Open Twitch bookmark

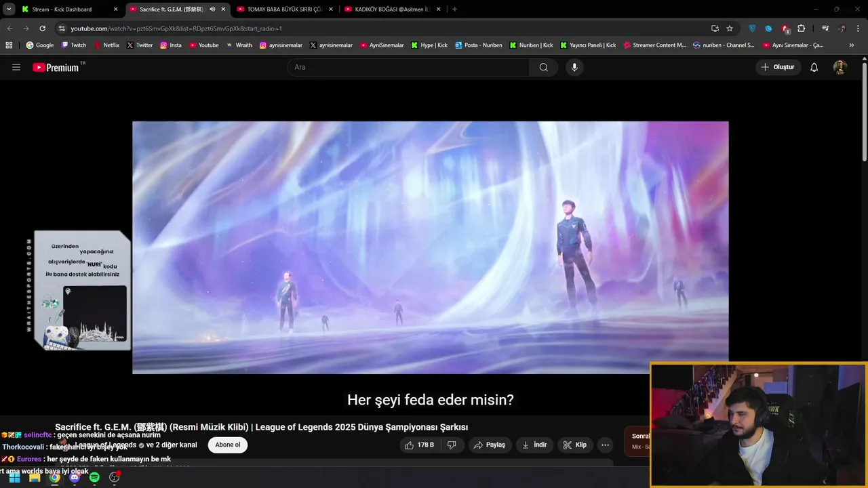74,45
